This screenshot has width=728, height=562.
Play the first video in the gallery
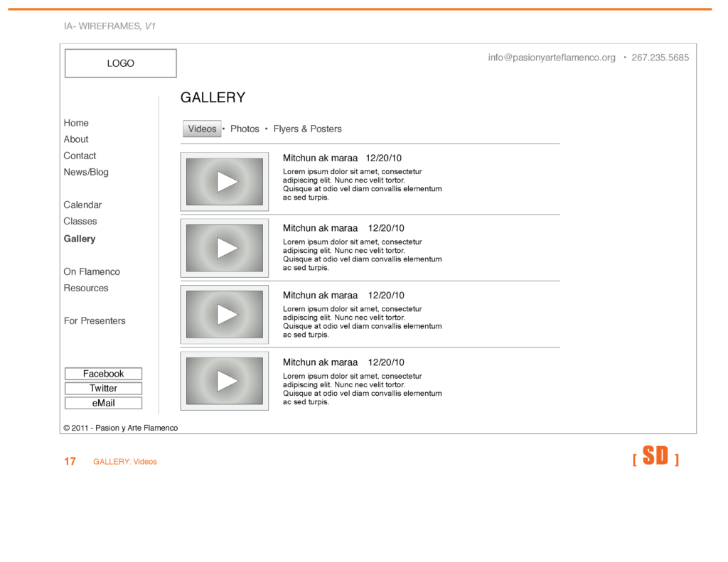pyautogui.click(x=226, y=182)
